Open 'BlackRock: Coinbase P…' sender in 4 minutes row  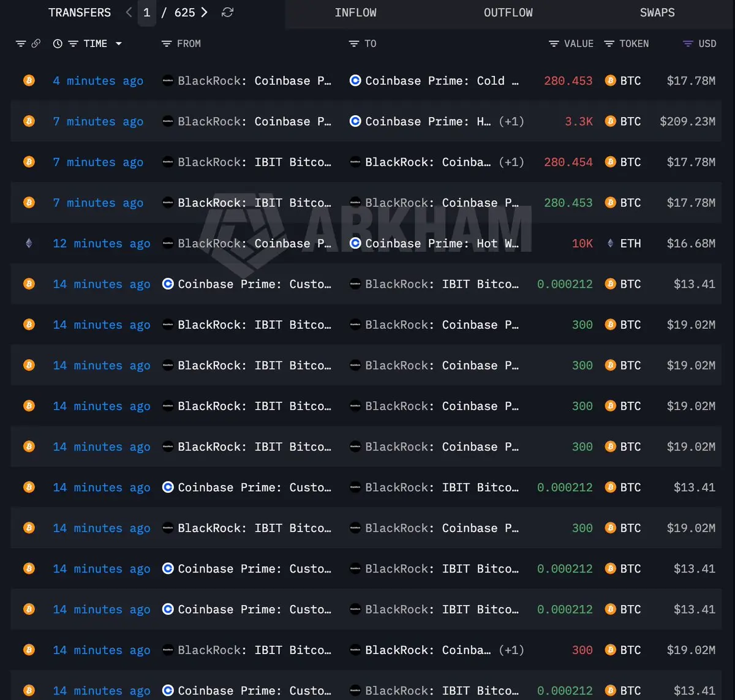pyautogui.click(x=254, y=81)
